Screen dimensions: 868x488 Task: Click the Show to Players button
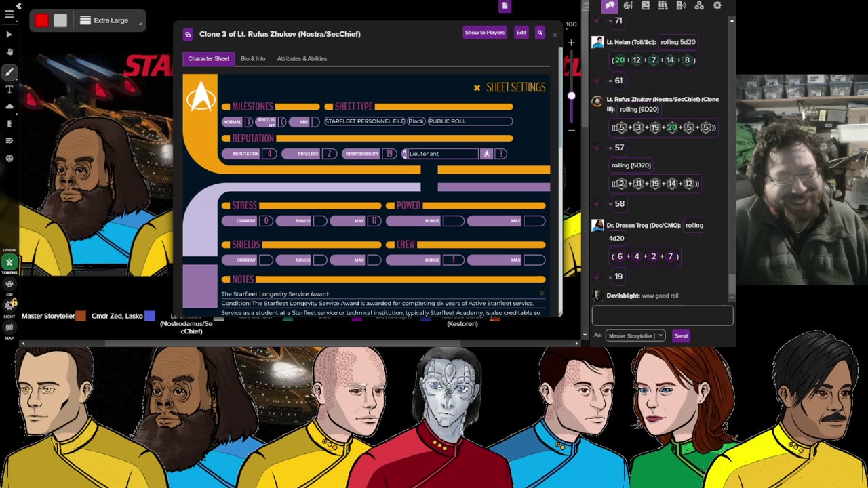pos(484,33)
